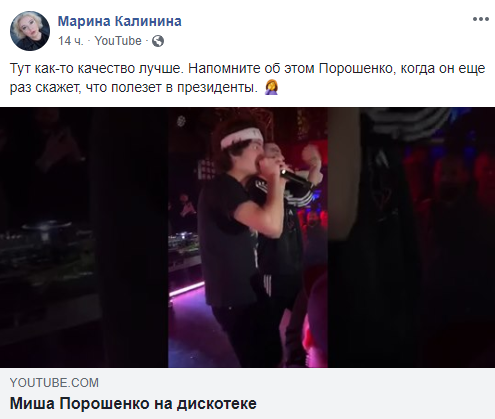Click the YouTube source link in header
Viewport: 495px width, 419px height.
pyautogui.click(x=118, y=41)
